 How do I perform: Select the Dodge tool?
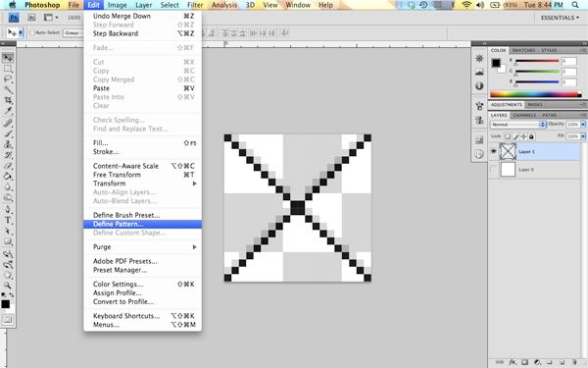click(8, 198)
